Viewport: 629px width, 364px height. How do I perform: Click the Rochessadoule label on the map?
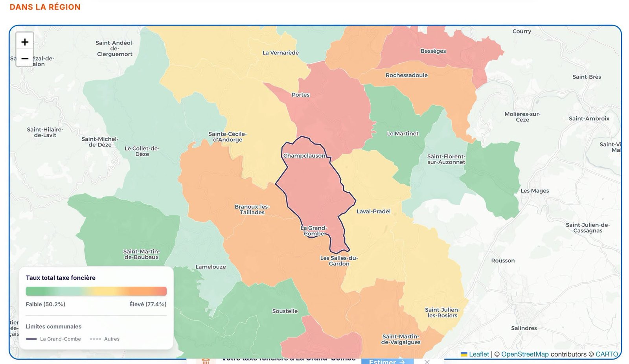[x=406, y=75]
